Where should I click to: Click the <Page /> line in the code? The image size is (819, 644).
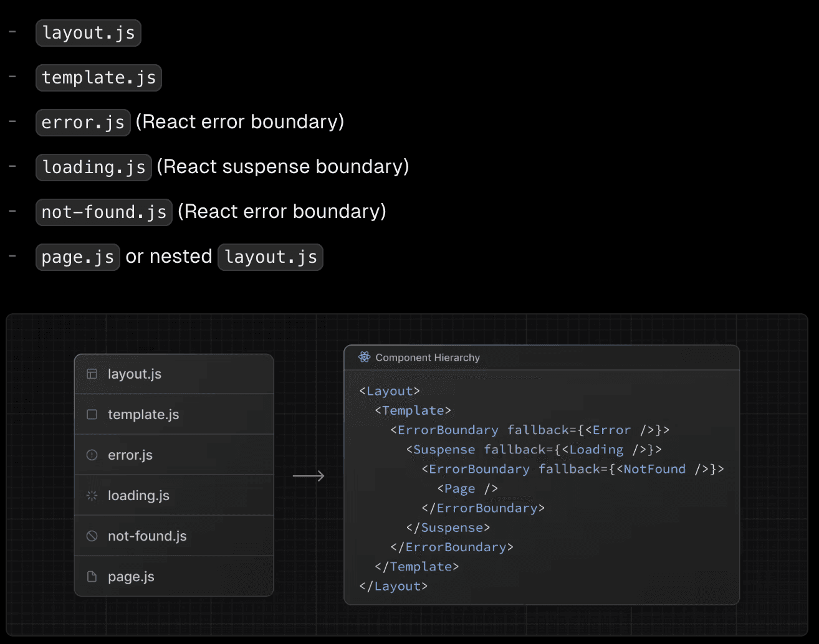click(467, 489)
